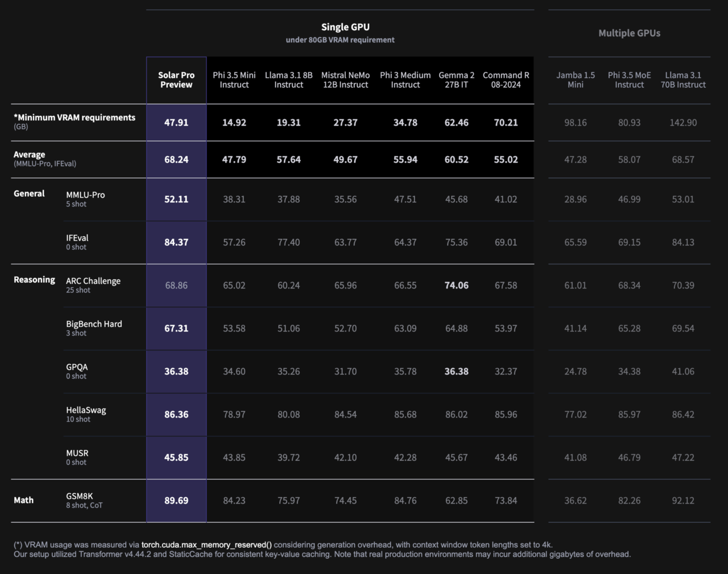Click Llama 3.1 70B GSM8K score 92.12
Screen dimensions: 728x574
click(683, 501)
